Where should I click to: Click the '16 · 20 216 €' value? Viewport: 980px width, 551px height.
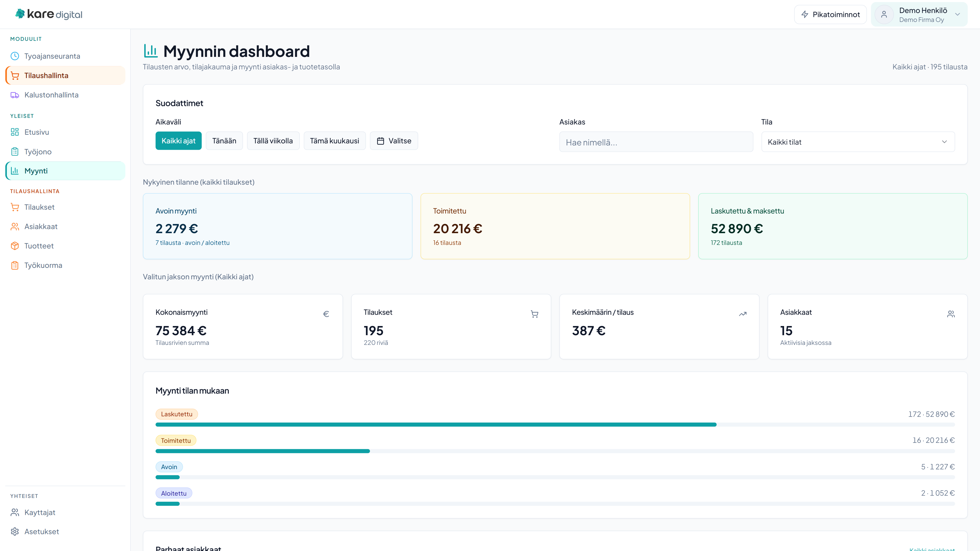934,440
